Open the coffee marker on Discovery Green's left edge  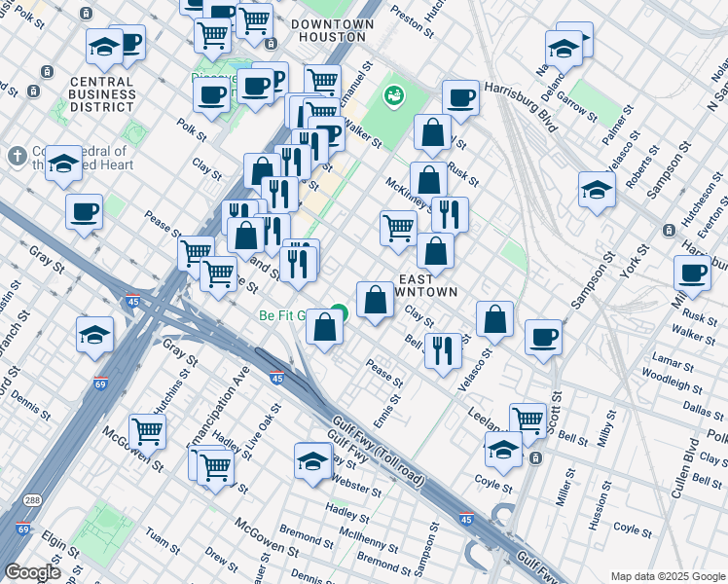pyautogui.click(x=212, y=95)
